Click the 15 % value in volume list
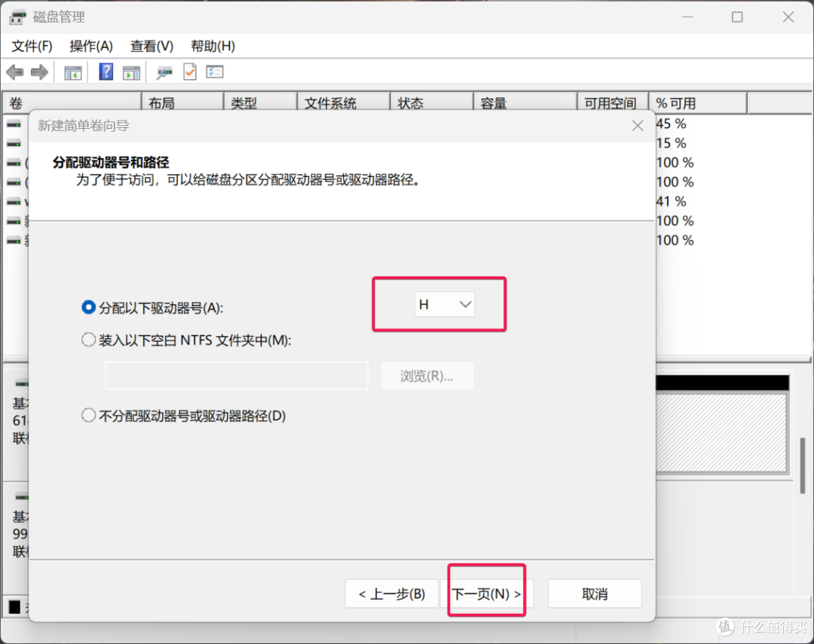Image resolution: width=814 pixels, height=644 pixels. tap(672, 143)
